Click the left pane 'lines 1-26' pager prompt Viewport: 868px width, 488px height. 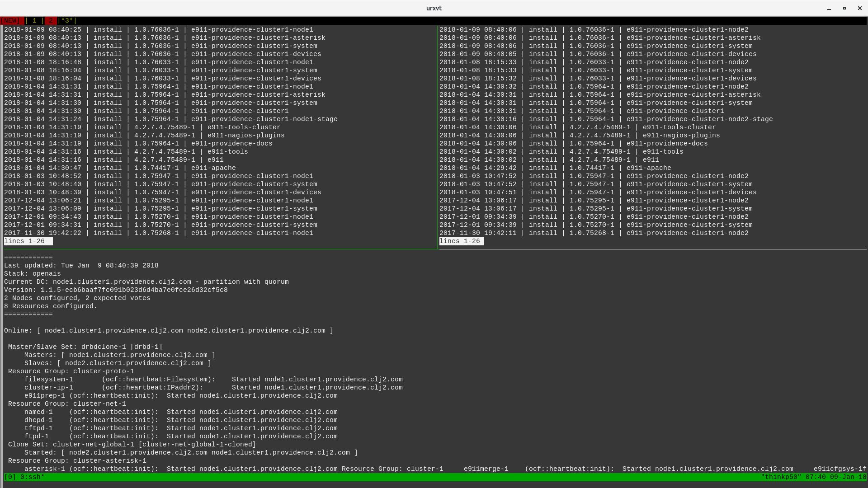tap(28, 241)
